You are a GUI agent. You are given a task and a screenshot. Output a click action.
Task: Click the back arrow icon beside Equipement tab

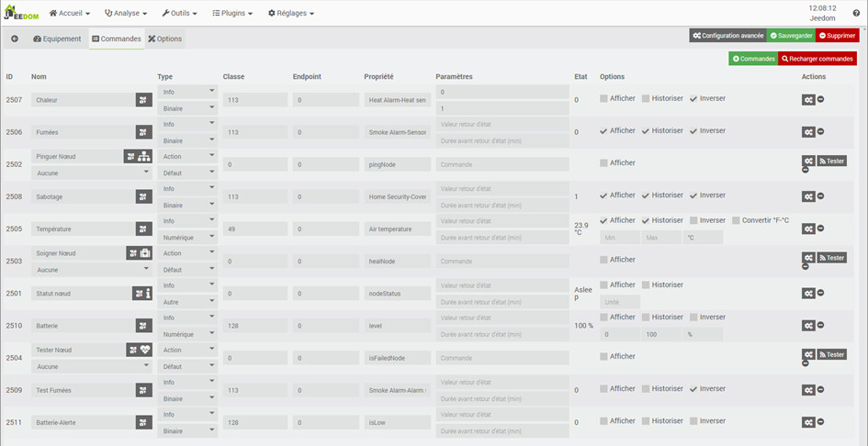(x=15, y=39)
